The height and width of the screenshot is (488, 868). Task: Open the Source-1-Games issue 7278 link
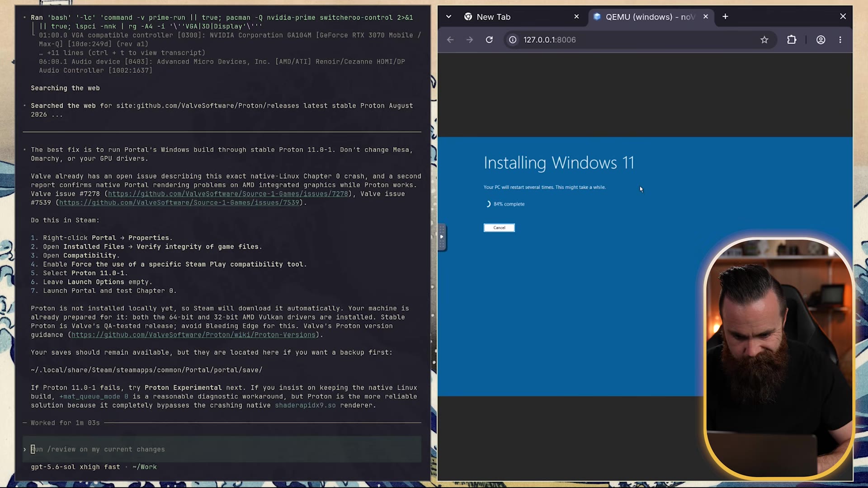tap(228, 194)
